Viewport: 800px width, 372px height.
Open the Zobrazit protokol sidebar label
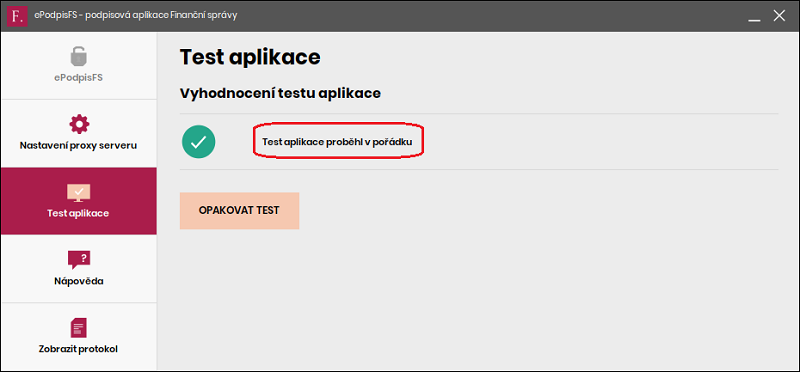pyautogui.click(x=79, y=350)
